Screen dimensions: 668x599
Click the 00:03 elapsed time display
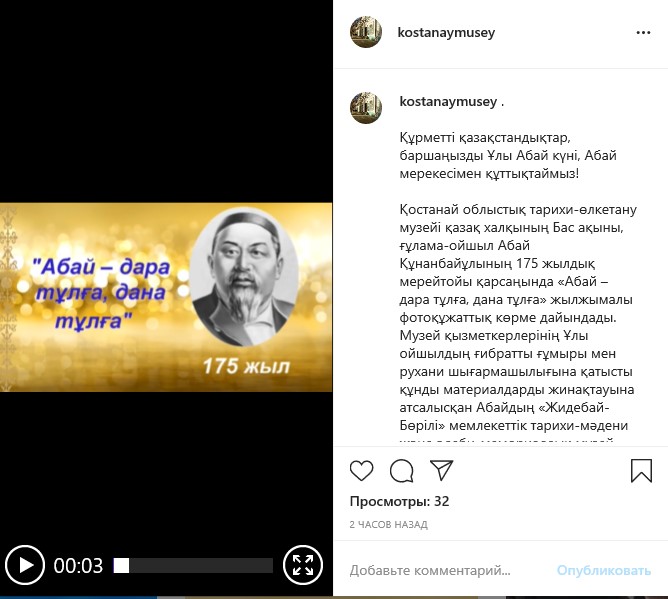click(x=78, y=566)
